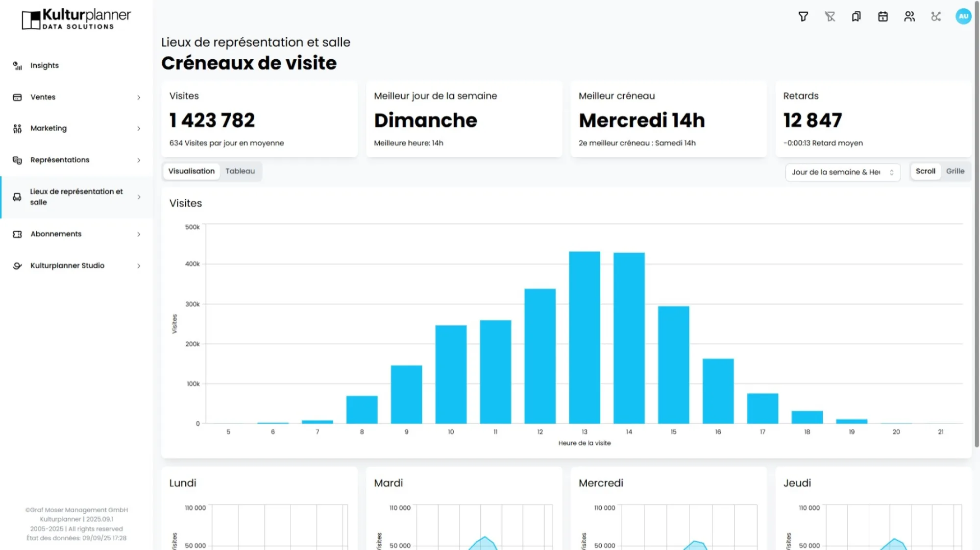Open the Marketing menu item

pos(77,128)
